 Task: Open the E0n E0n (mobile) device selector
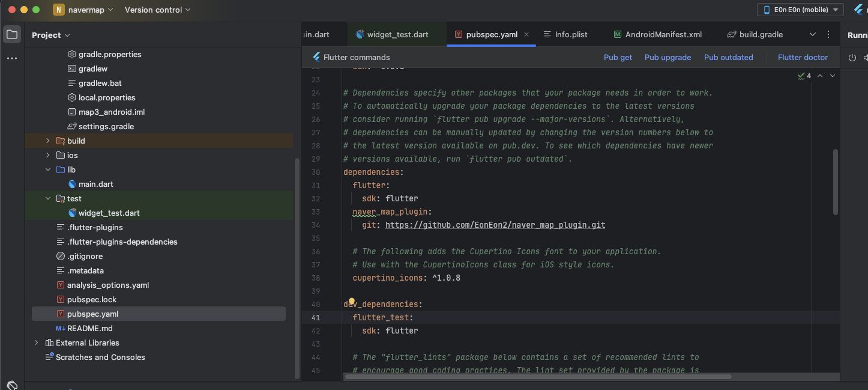(x=801, y=10)
